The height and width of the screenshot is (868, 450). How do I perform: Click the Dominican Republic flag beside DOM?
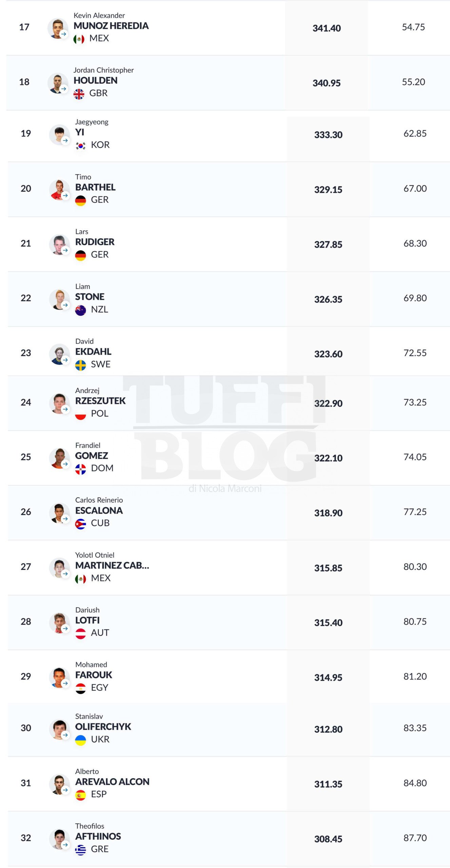(81, 469)
